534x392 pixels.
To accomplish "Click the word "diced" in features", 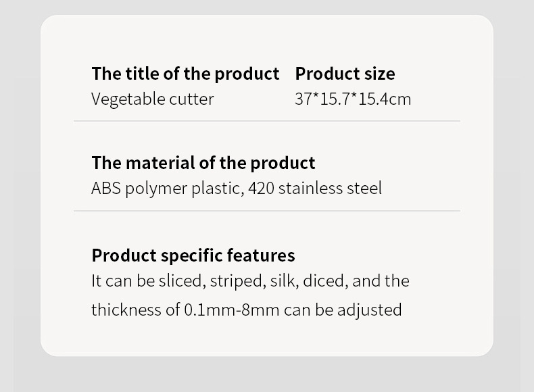I will pos(324,280).
